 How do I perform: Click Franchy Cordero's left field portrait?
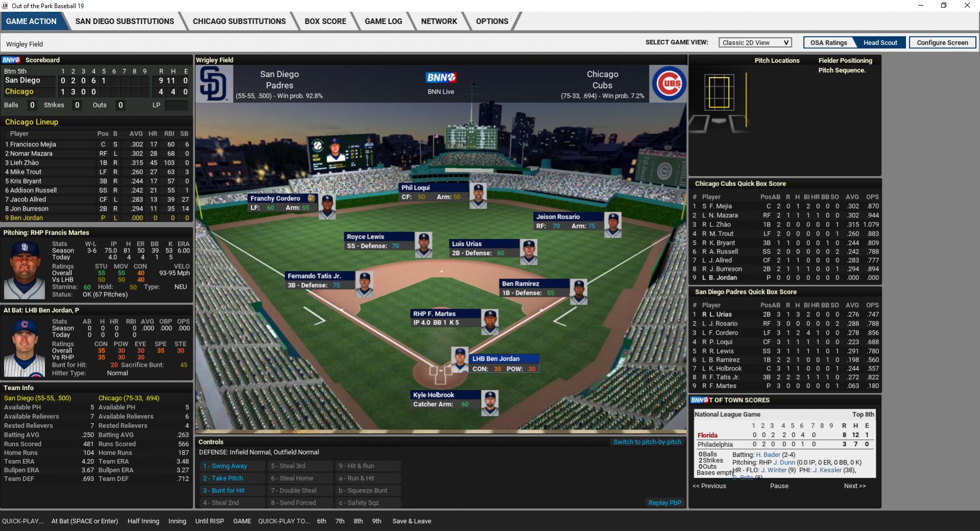[x=327, y=206]
